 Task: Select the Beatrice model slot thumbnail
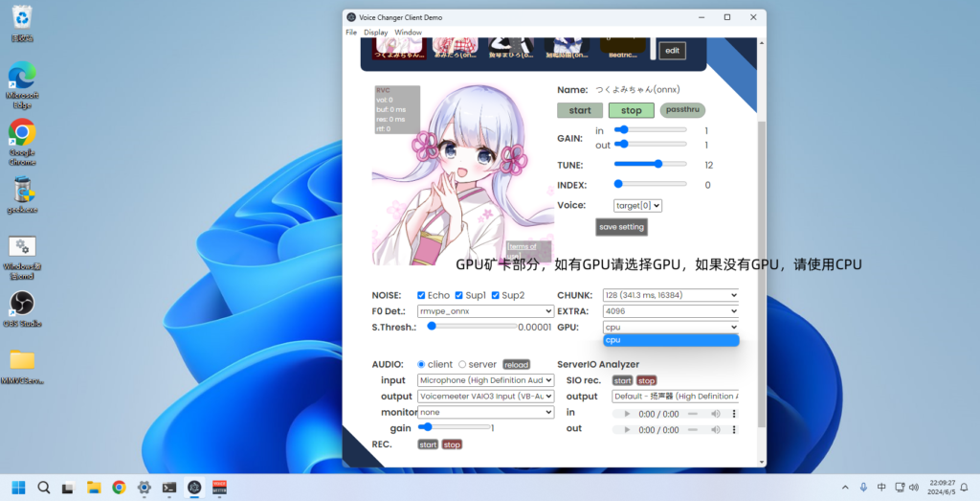tap(623, 48)
